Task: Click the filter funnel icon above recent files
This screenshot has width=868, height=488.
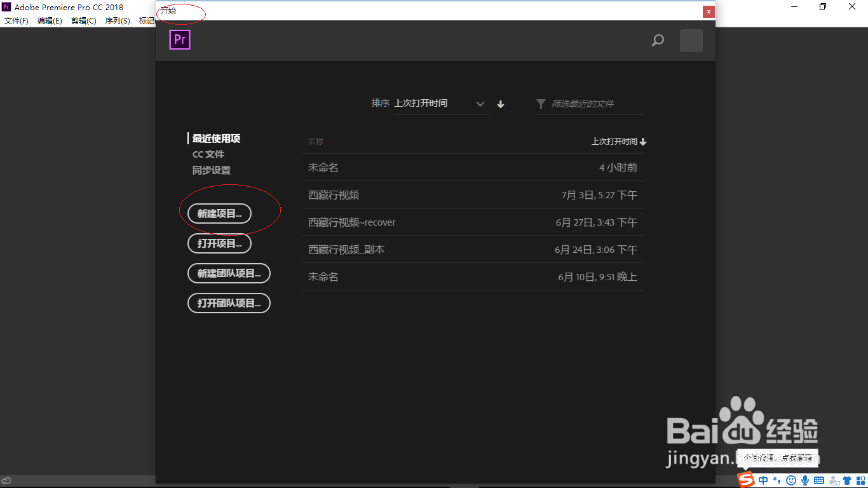Action: 541,104
